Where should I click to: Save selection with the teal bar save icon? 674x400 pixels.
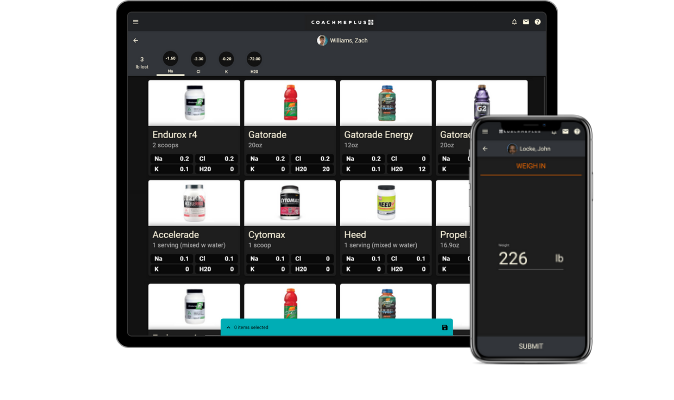444,327
